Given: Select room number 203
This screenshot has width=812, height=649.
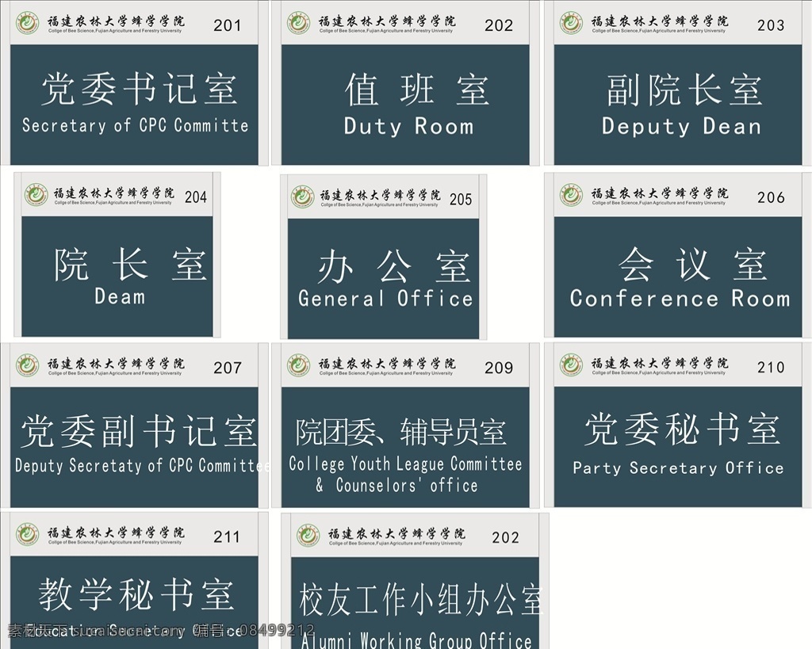Looking at the screenshot, I should click(771, 25).
